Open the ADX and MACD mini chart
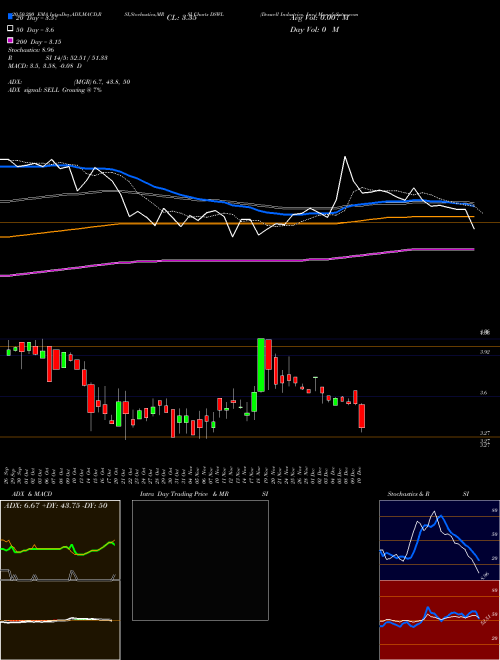The width and height of the screenshot is (500, 660). (60, 580)
